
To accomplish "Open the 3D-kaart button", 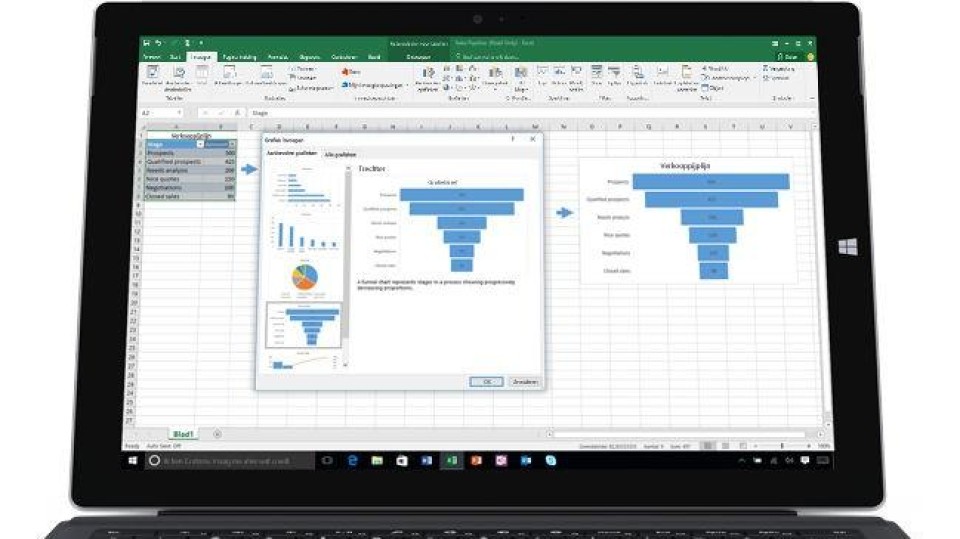I will (521, 78).
